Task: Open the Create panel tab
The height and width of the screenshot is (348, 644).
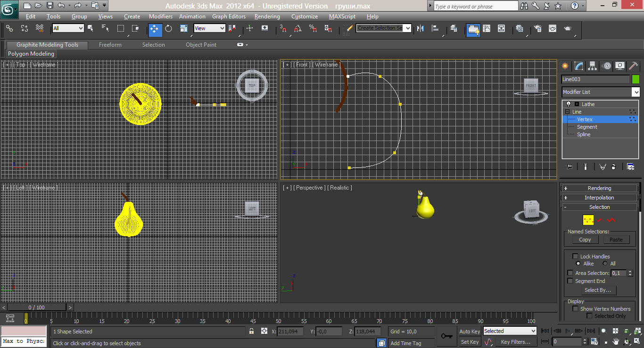Action: [x=565, y=66]
